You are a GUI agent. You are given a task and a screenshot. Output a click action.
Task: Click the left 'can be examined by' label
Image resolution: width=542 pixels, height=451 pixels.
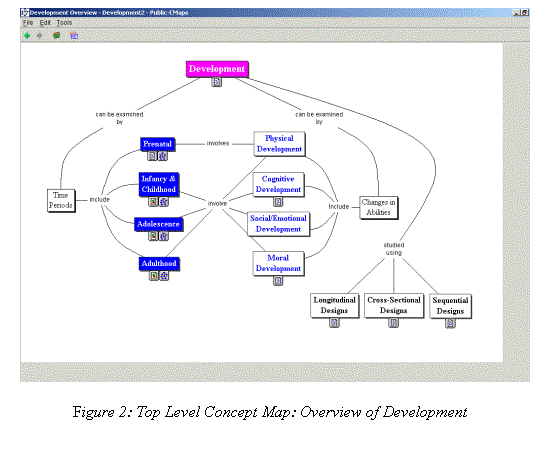click(x=120, y=118)
